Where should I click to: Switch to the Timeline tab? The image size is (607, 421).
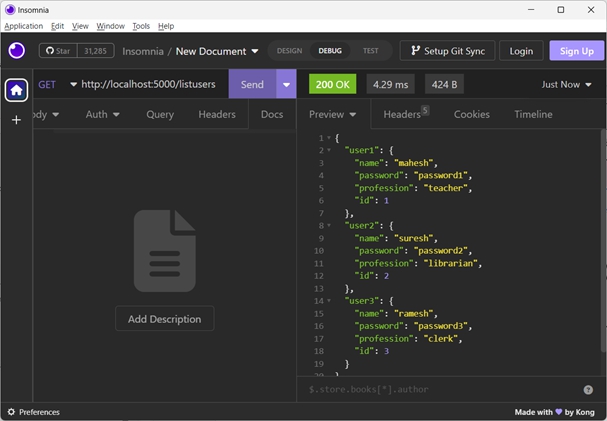(533, 114)
